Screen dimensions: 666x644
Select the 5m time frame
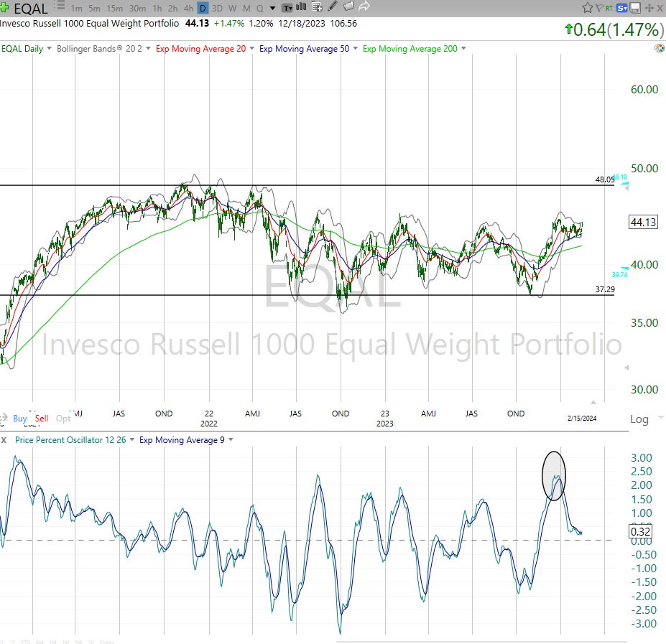94,8
